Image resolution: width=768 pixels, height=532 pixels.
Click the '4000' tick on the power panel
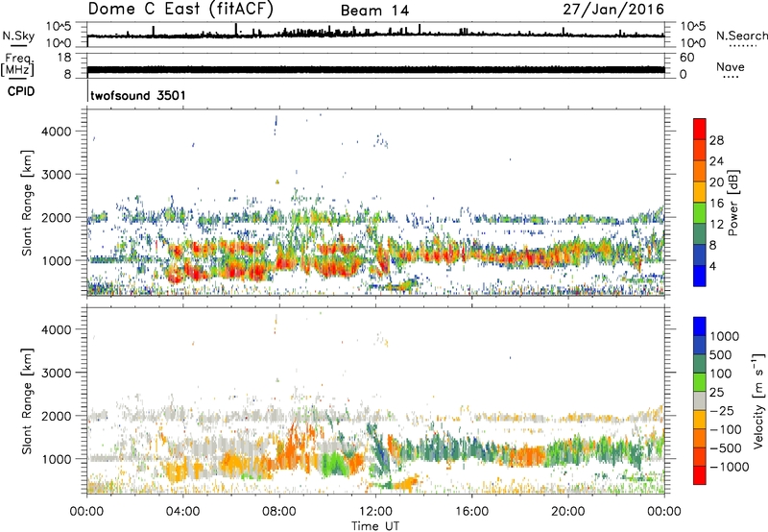click(x=57, y=132)
